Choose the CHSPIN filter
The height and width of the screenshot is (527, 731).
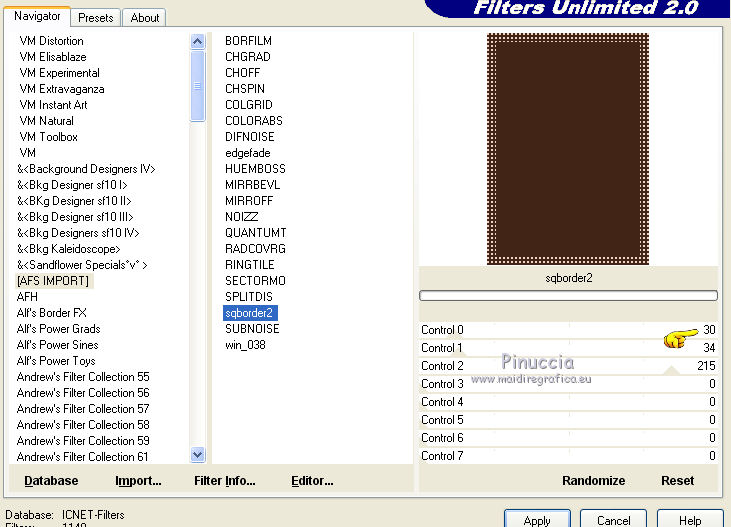(245, 89)
